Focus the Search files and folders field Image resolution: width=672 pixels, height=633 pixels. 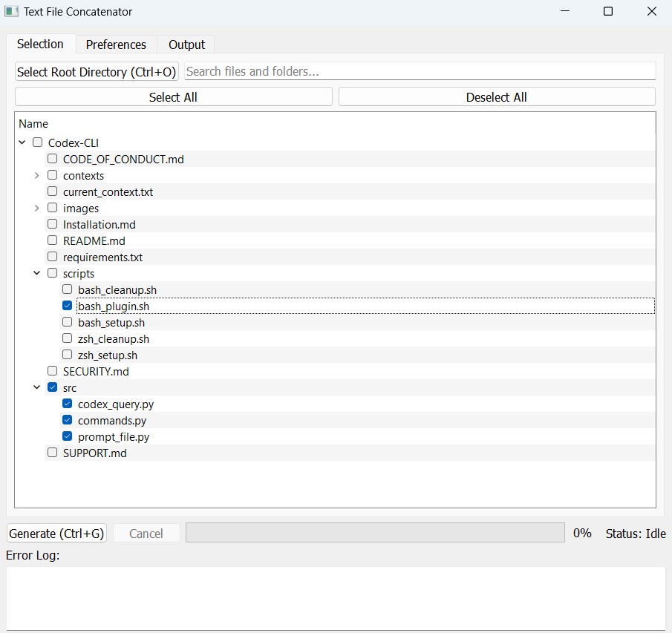(x=420, y=71)
